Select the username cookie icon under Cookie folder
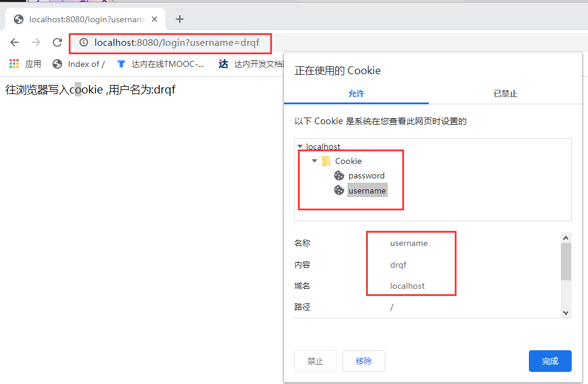This screenshot has width=588, height=384. point(338,190)
